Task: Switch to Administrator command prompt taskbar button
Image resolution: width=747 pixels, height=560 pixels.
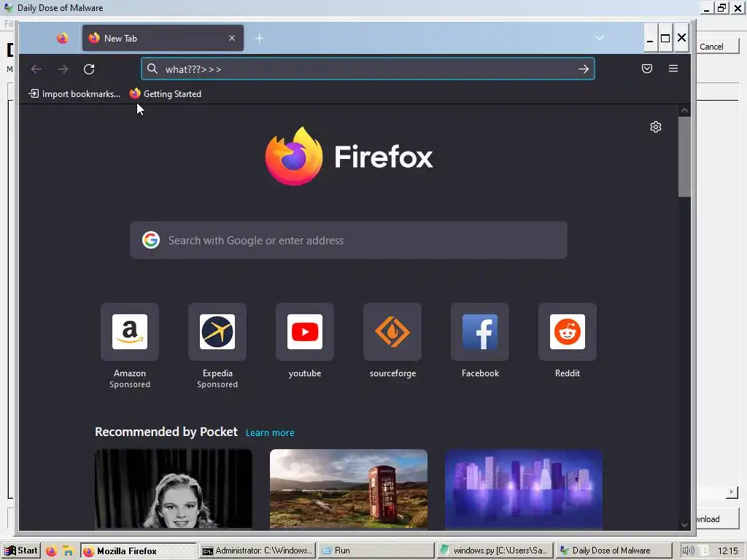Action: tap(258, 551)
